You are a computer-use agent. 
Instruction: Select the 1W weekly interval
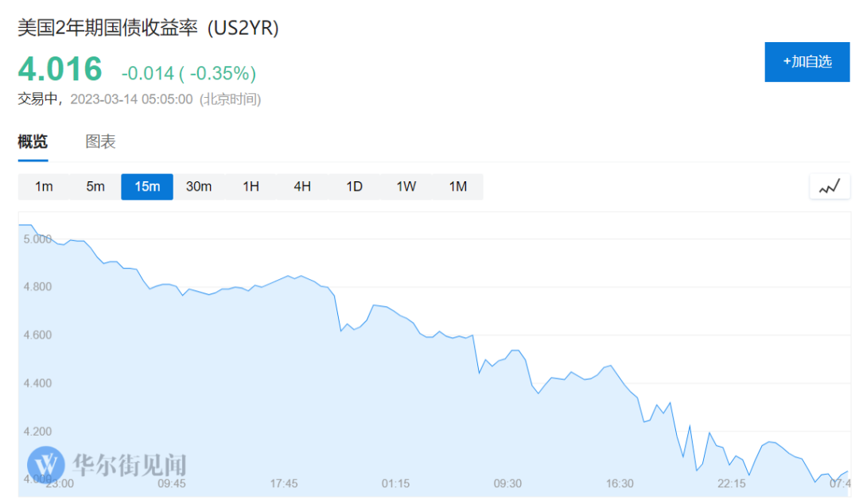pos(406,187)
